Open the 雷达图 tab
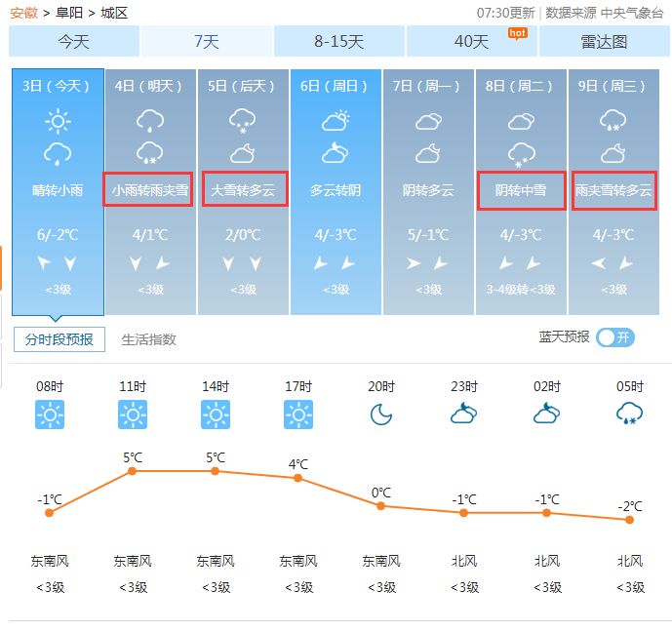The height and width of the screenshot is (632, 672). (604, 42)
